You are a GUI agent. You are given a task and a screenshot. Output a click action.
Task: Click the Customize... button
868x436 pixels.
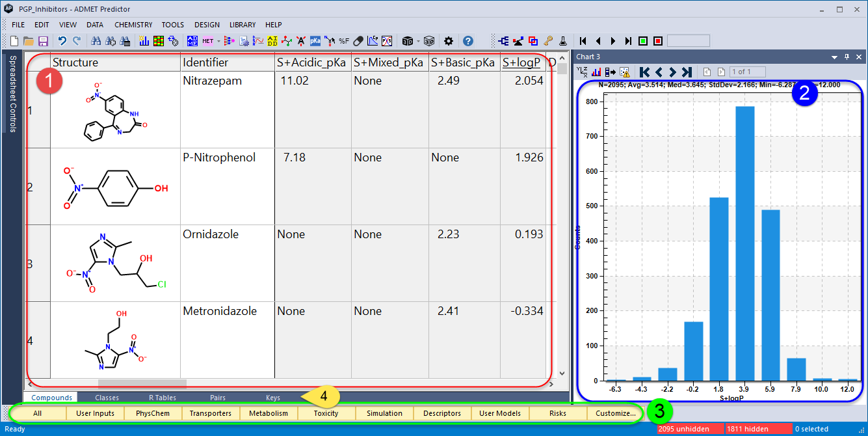616,413
